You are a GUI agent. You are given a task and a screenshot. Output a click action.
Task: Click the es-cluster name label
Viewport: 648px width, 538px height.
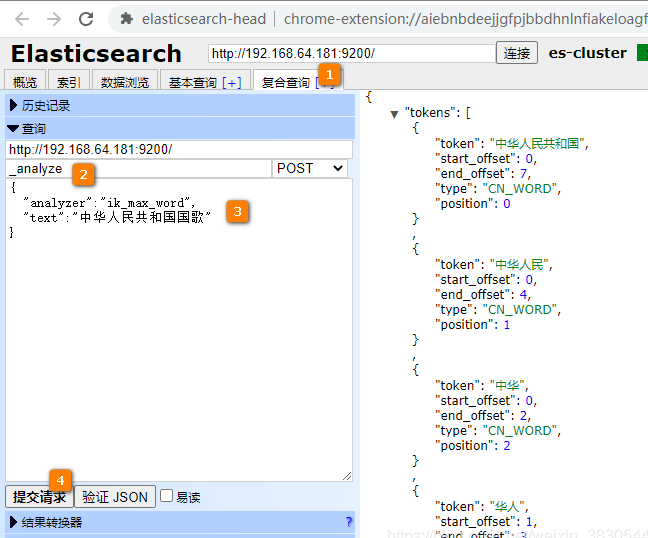click(587, 53)
